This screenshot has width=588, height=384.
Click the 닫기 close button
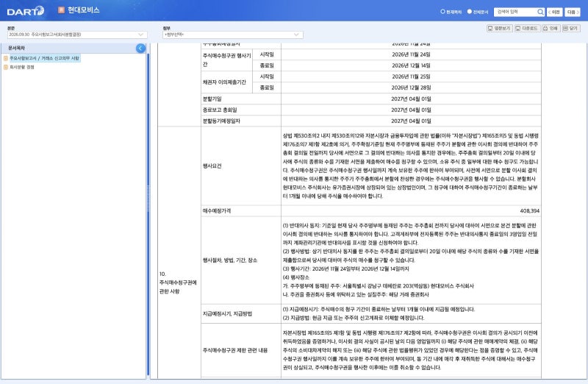571,28
